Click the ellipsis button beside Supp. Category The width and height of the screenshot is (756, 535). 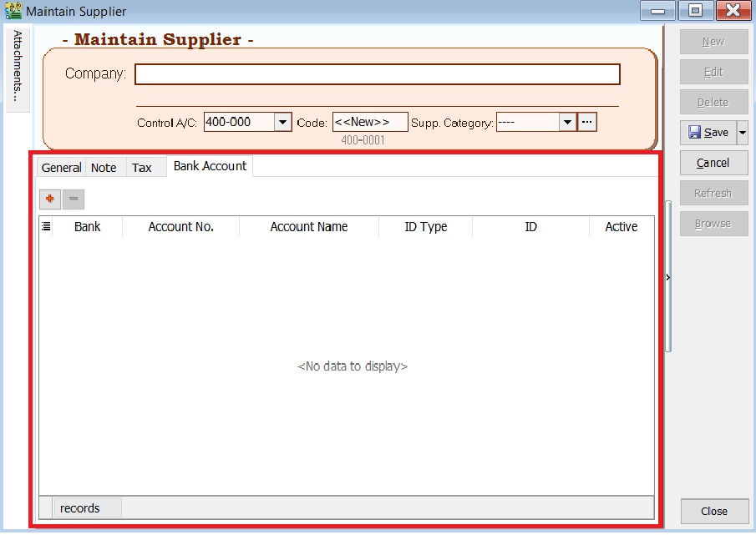click(x=586, y=122)
